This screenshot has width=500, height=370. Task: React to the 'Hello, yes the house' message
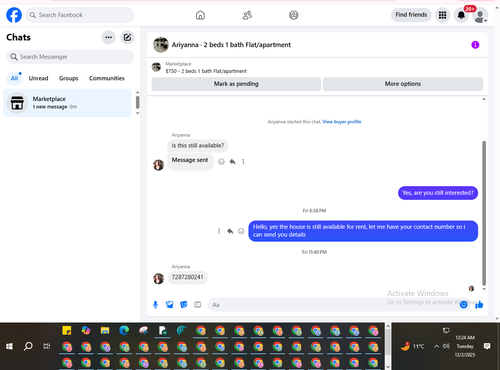tap(241, 231)
